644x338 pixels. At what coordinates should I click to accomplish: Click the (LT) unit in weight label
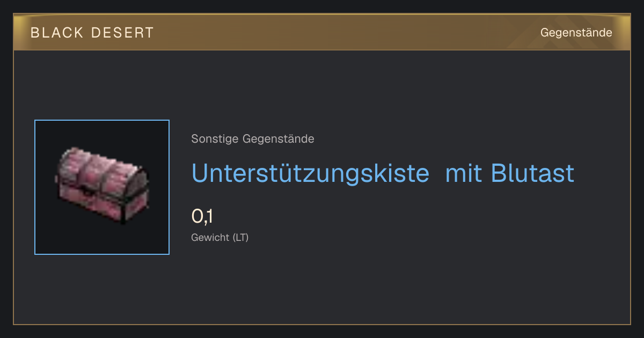tap(240, 237)
